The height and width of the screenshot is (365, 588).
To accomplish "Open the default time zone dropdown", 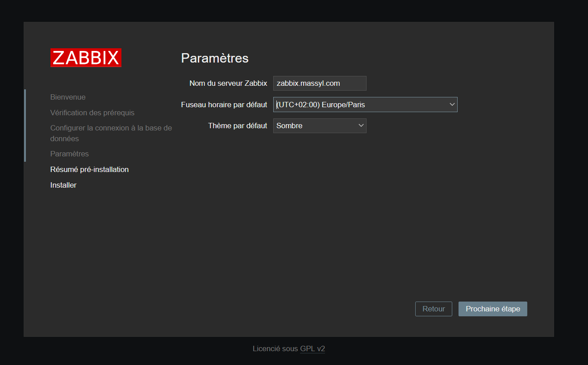I will [x=365, y=105].
